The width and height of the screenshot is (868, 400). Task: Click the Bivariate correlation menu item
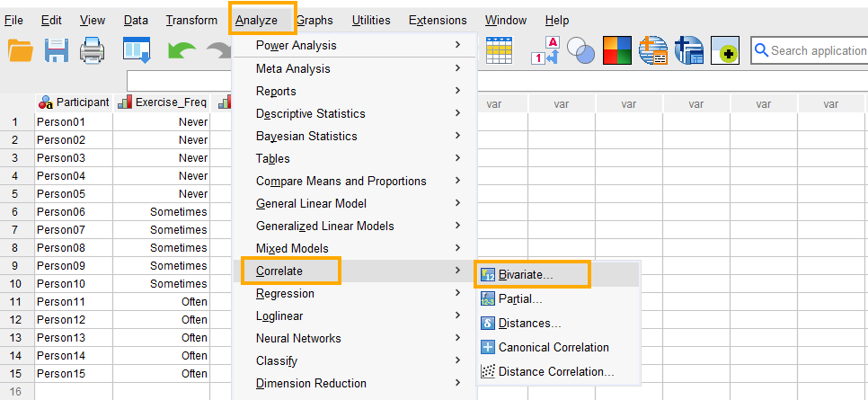click(x=526, y=274)
